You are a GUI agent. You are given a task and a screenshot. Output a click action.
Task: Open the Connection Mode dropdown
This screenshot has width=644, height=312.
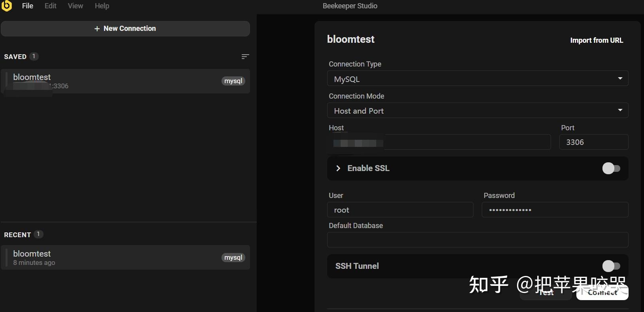[x=477, y=111]
